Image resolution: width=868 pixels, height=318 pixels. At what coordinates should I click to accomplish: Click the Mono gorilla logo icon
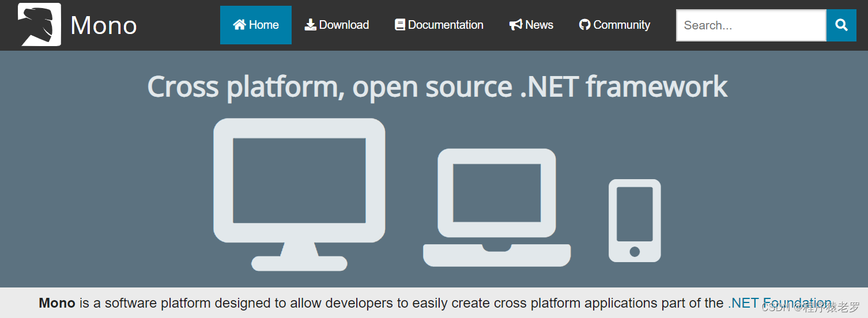tap(39, 24)
